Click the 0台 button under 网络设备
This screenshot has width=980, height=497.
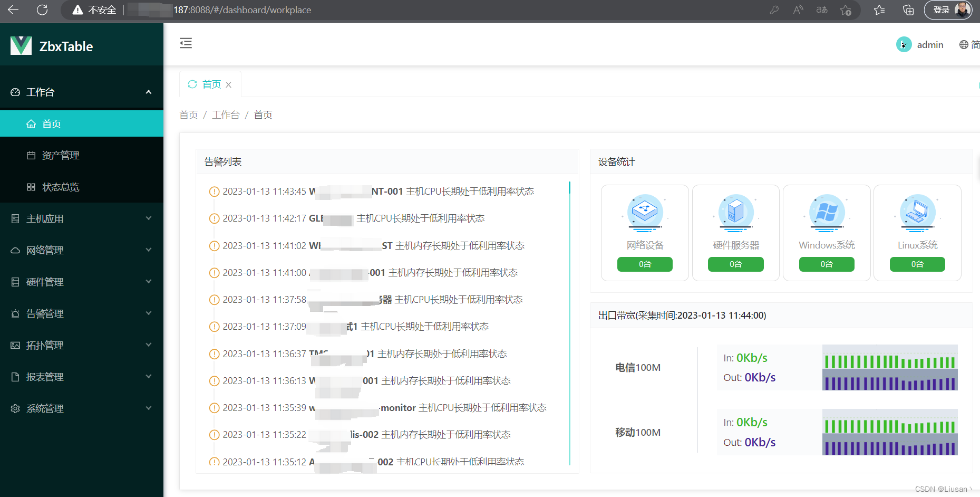[644, 264]
